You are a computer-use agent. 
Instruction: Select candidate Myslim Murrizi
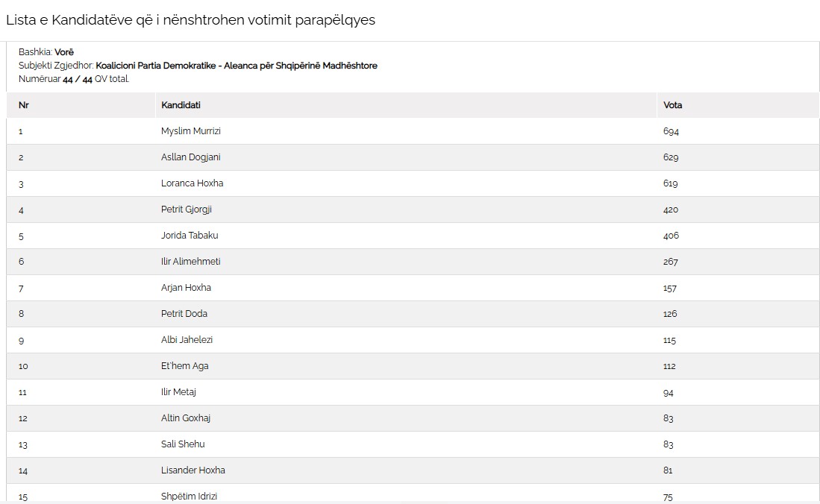click(191, 131)
